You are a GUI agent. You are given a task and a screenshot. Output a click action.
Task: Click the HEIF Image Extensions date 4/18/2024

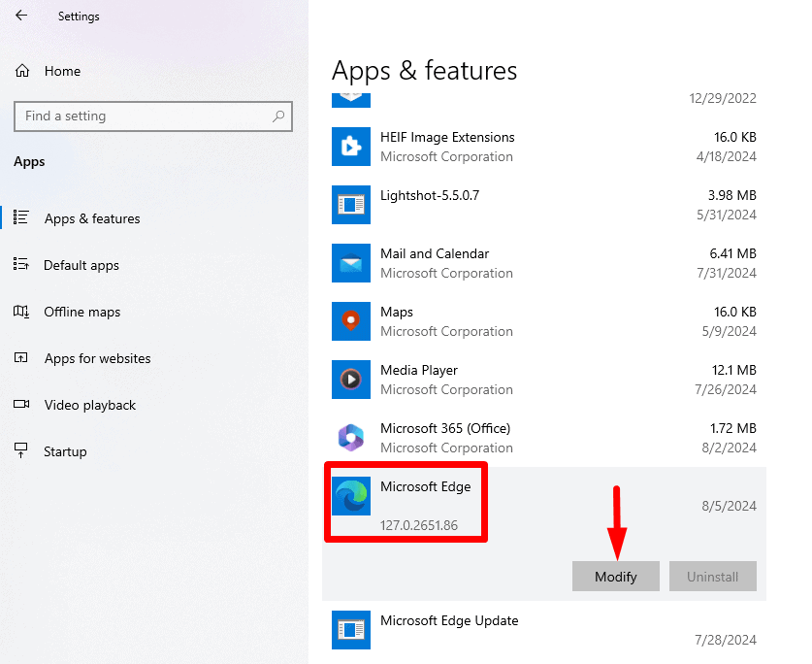726,156
